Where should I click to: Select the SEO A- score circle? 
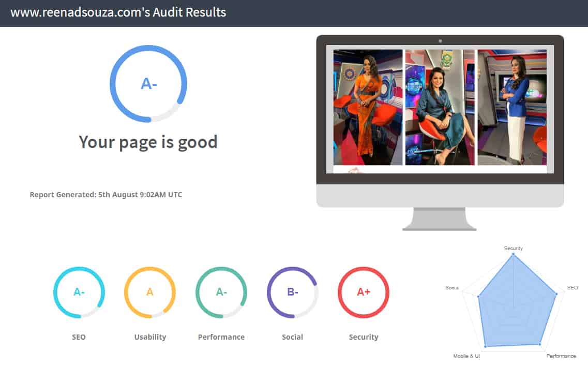click(x=79, y=292)
